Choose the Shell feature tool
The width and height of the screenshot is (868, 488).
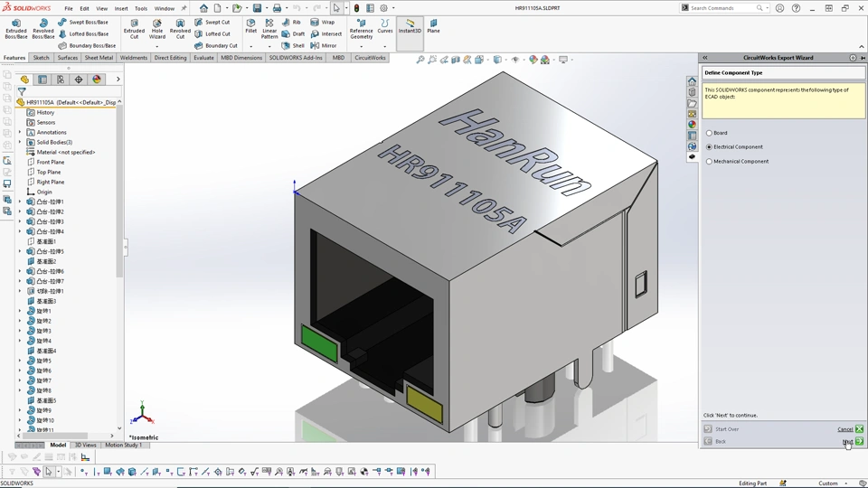coord(293,45)
